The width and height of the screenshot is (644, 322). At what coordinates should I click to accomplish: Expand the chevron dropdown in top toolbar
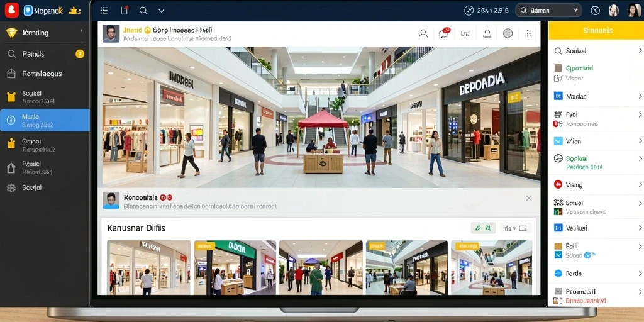(x=162, y=11)
